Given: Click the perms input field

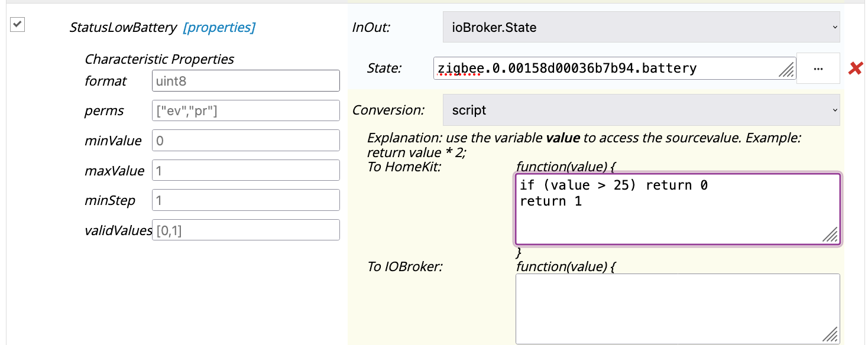Looking at the screenshot, I should (x=245, y=110).
